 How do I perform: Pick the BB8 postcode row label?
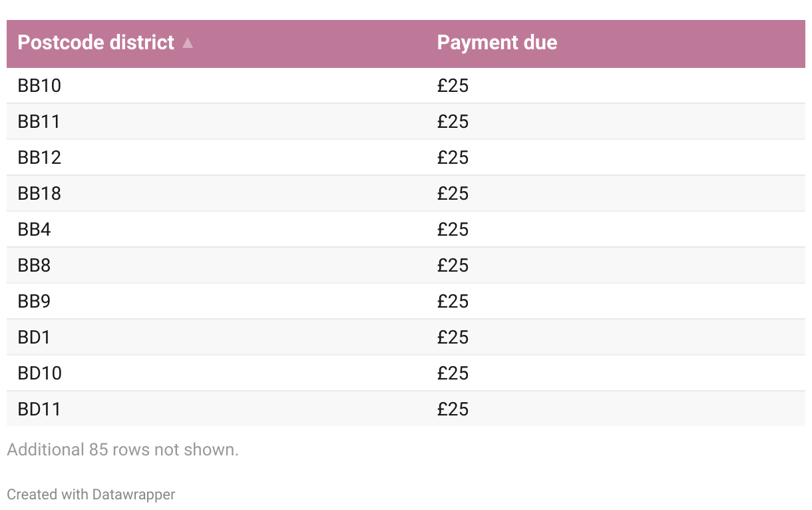point(35,265)
